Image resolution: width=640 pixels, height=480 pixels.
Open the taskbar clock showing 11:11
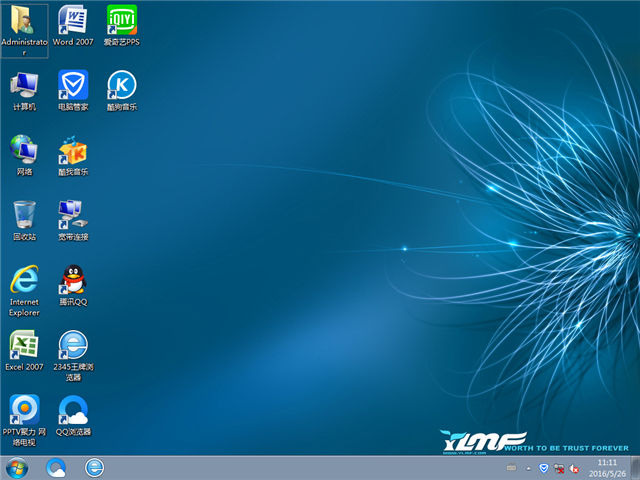pyautogui.click(x=606, y=467)
